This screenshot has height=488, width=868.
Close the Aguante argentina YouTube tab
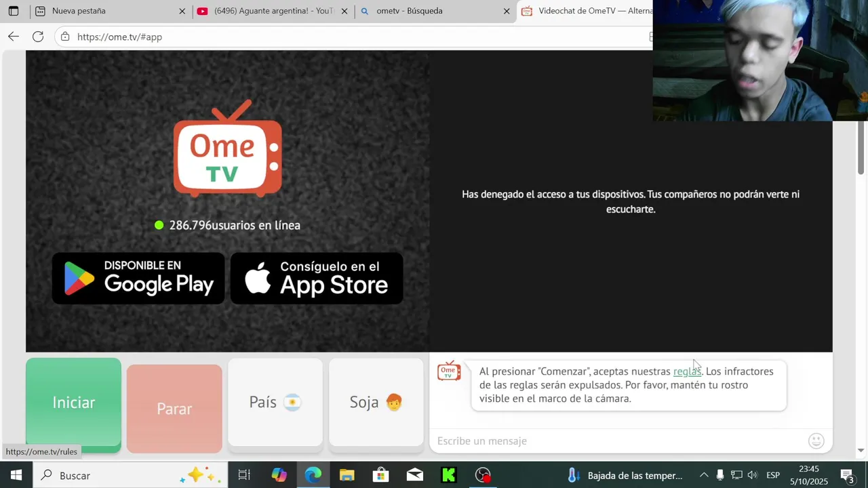tap(344, 11)
